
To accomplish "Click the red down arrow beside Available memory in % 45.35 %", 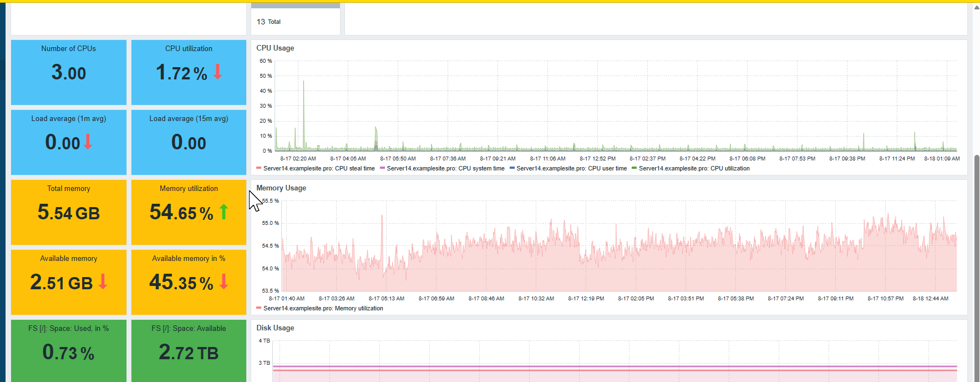I will 224,282.
